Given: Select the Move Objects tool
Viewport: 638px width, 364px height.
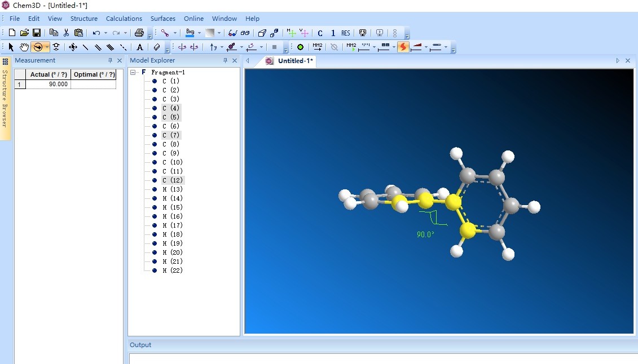Looking at the screenshot, I should tap(73, 47).
